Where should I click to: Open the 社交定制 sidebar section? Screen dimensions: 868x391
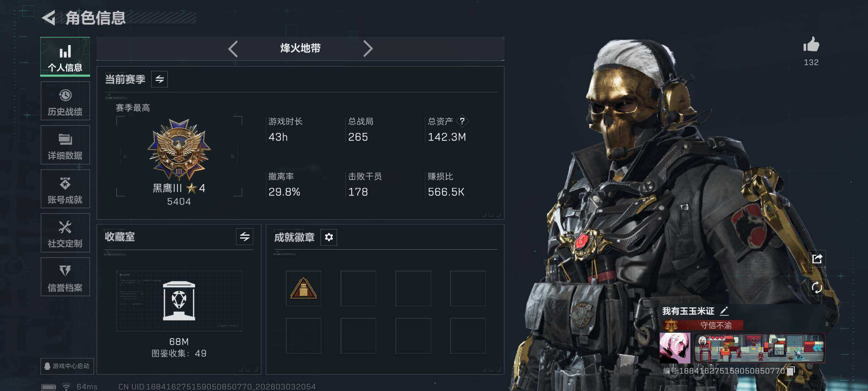point(65,233)
